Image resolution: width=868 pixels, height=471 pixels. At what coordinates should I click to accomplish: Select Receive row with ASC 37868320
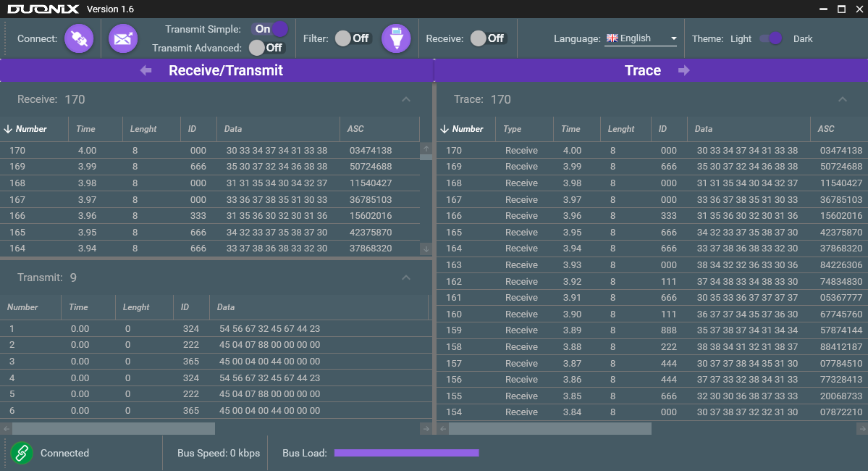tap(210, 249)
